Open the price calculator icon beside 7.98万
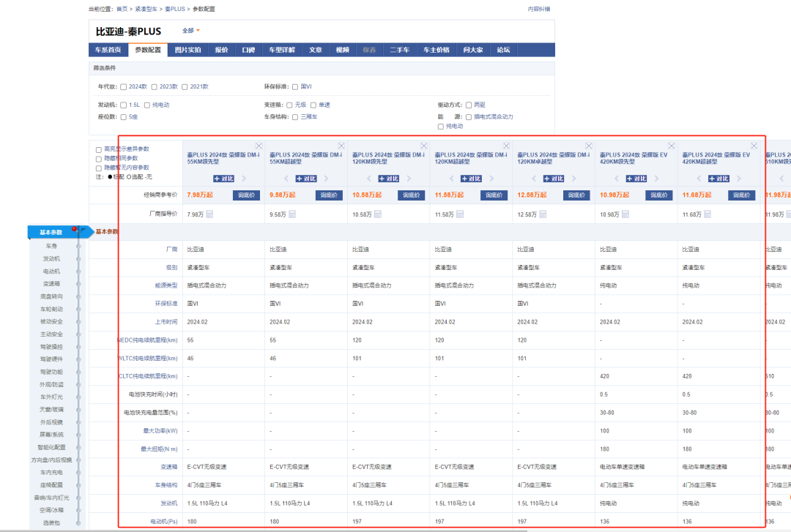Screen dimensions: 791x532 pyautogui.click(x=209, y=214)
